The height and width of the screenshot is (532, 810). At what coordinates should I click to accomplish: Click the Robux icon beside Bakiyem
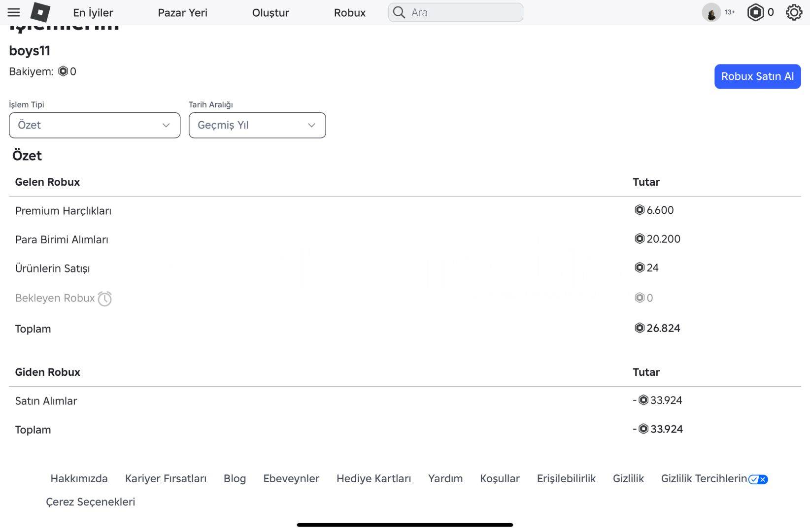point(63,71)
